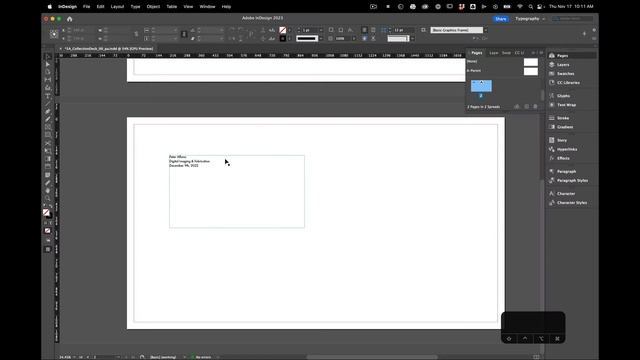Click the document tab title
The image size is (640, 360).
(x=109, y=49)
